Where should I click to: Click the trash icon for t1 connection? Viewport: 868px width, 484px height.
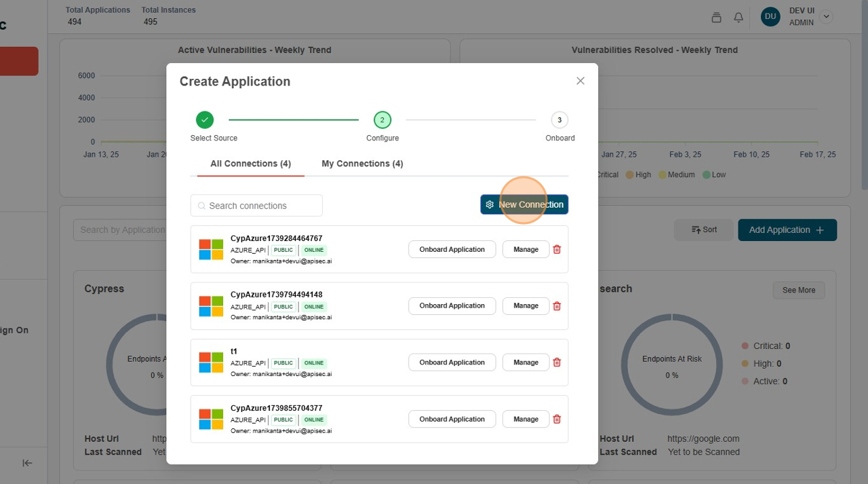point(557,362)
